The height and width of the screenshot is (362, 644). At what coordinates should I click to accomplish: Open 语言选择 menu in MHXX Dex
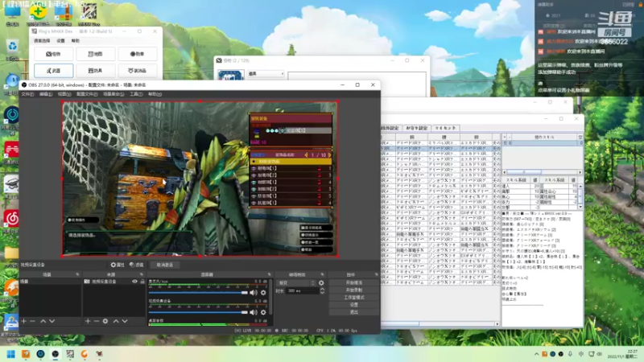(42, 41)
